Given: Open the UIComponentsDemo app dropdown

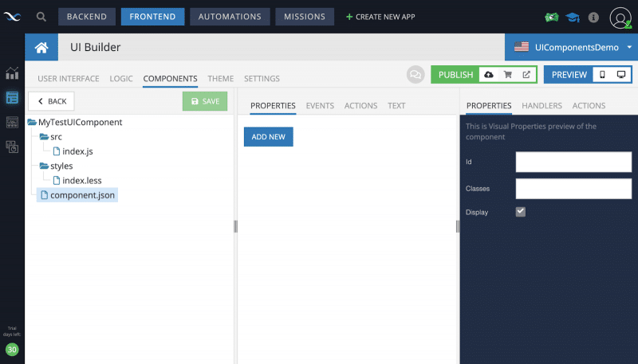Looking at the screenshot, I should [572, 47].
